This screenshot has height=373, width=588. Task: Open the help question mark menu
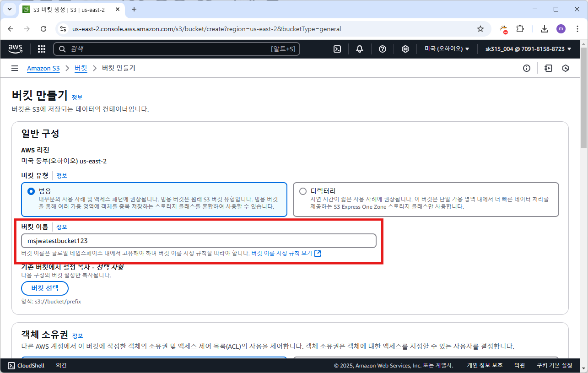[383, 49]
